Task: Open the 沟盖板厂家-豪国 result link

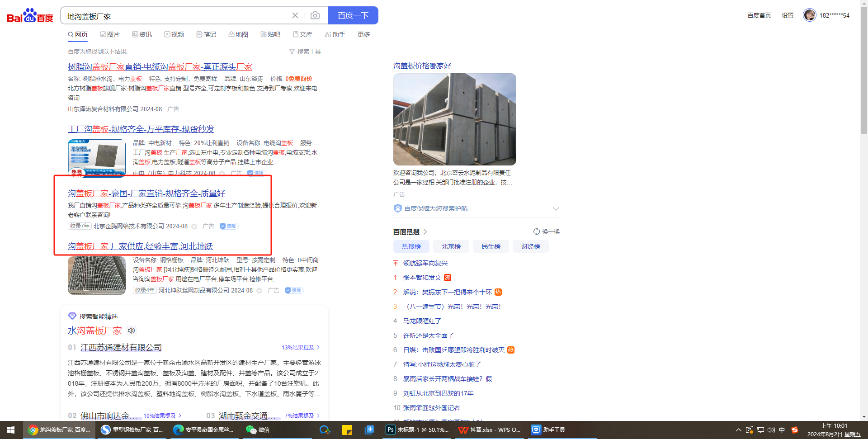Action: (x=146, y=193)
